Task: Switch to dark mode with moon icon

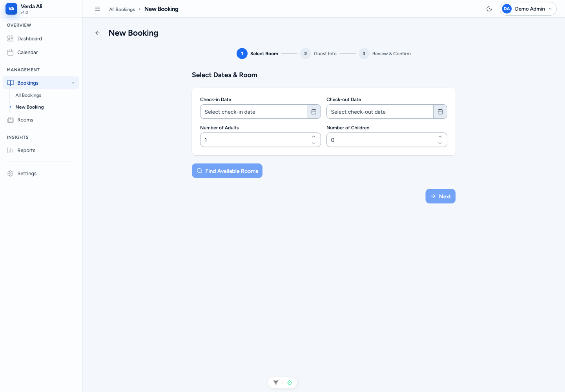Action: 489,9
